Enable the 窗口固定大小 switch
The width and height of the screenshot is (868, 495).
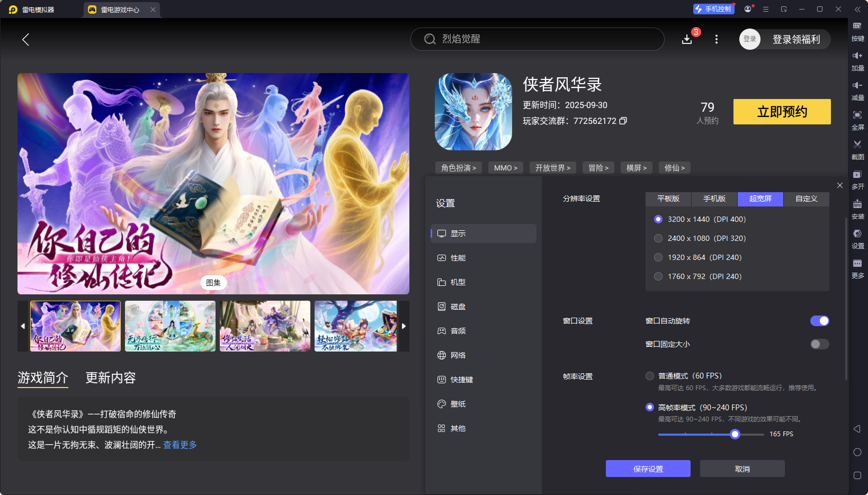(819, 344)
